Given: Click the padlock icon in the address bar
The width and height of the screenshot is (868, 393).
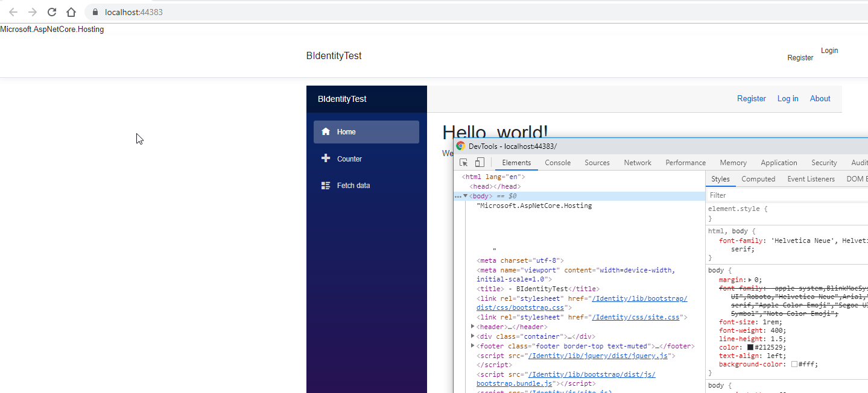Looking at the screenshot, I should click(95, 12).
